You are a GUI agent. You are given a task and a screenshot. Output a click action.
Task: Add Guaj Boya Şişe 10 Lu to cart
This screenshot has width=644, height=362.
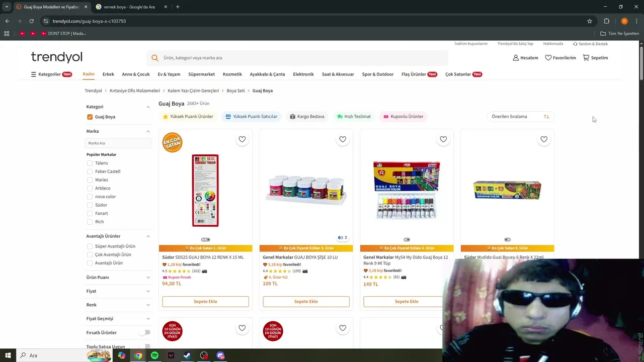click(306, 302)
